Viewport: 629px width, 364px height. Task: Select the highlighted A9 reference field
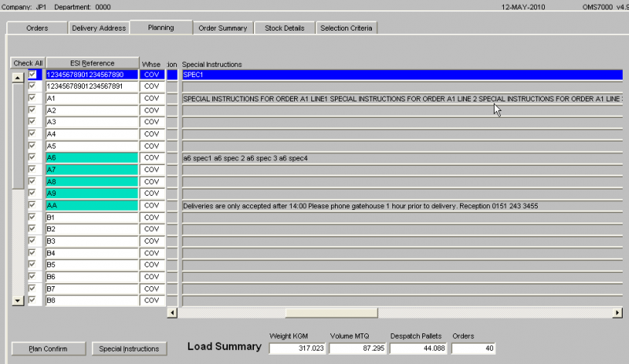pos(92,193)
